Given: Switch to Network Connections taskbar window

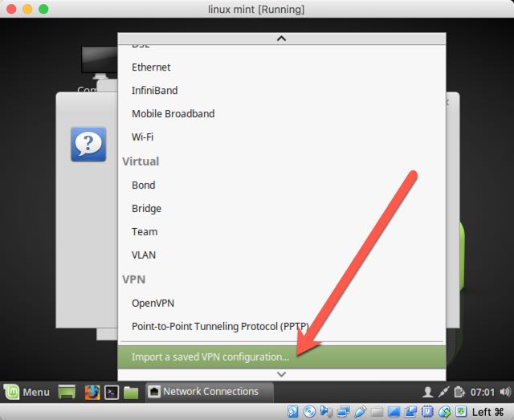Looking at the screenshot, I should (x=210, y=392).
